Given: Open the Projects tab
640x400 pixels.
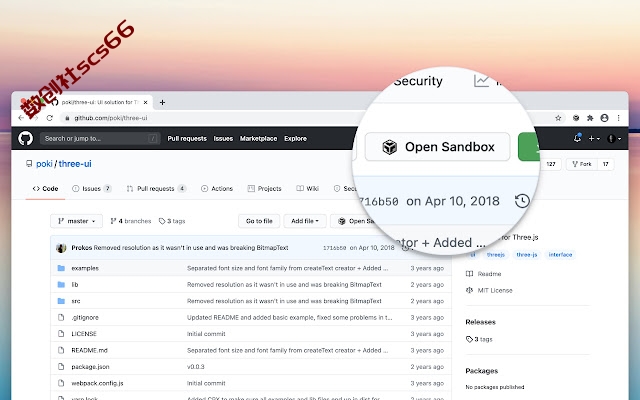Looking at the screenshot, I should [264, 189].
